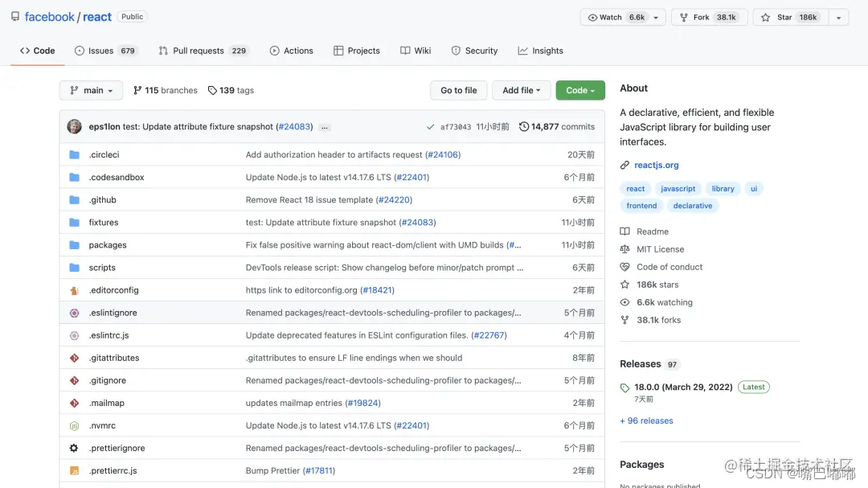This screenshot has width=868, height=488.
Task: Click the .codesandbox folder icon
Action: pos(74,177)
